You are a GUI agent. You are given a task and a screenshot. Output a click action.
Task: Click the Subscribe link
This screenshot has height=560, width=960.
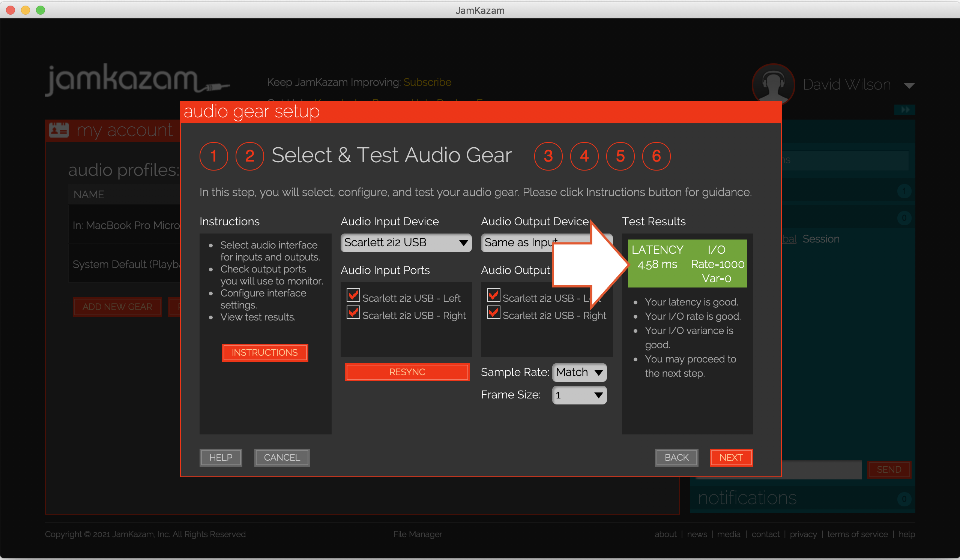coord(427,82)
